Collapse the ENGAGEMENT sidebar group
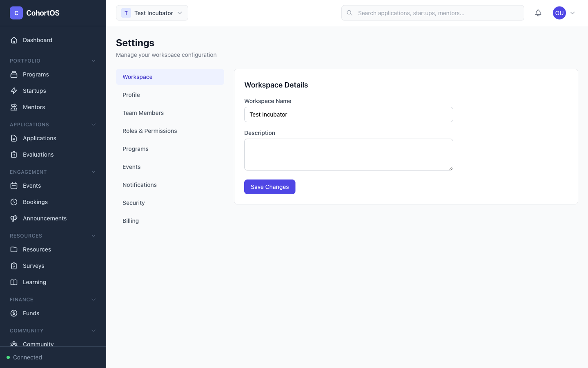 click(94, 172)
